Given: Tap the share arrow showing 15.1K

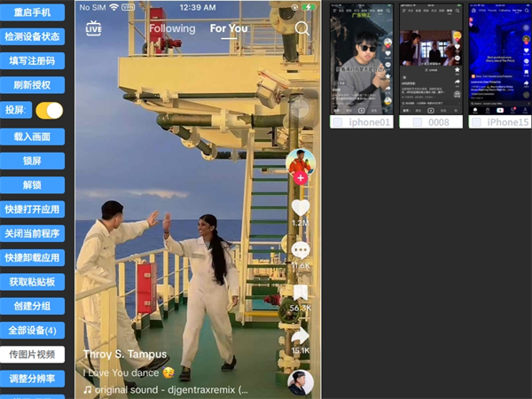Looking at the screenshot, I should [301, 336].
